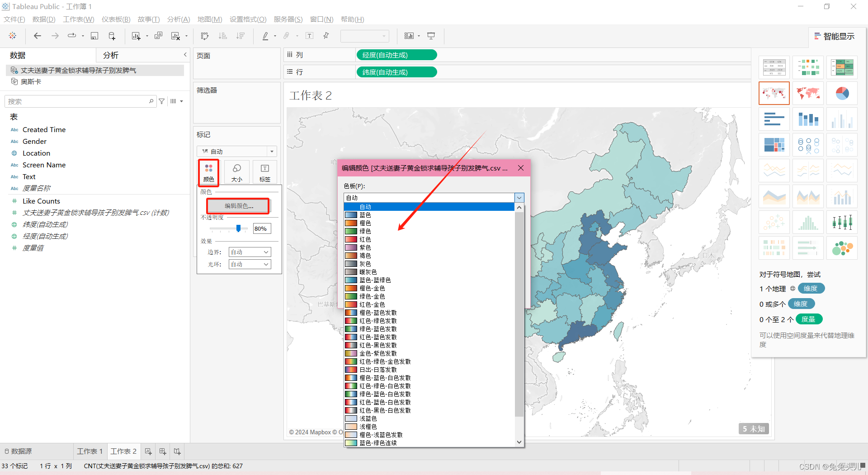
Task: Open the 地图(M) menu
Action: (x=209, y=19)
